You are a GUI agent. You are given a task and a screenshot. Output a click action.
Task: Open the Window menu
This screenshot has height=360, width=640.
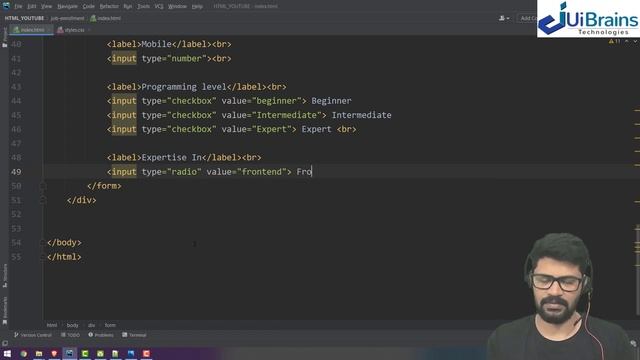[178, 6]
